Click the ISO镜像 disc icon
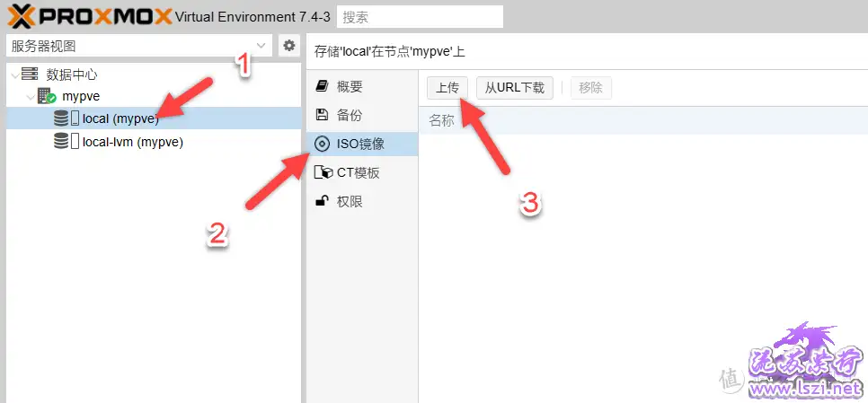868x403 pixels. coord(322,145)
